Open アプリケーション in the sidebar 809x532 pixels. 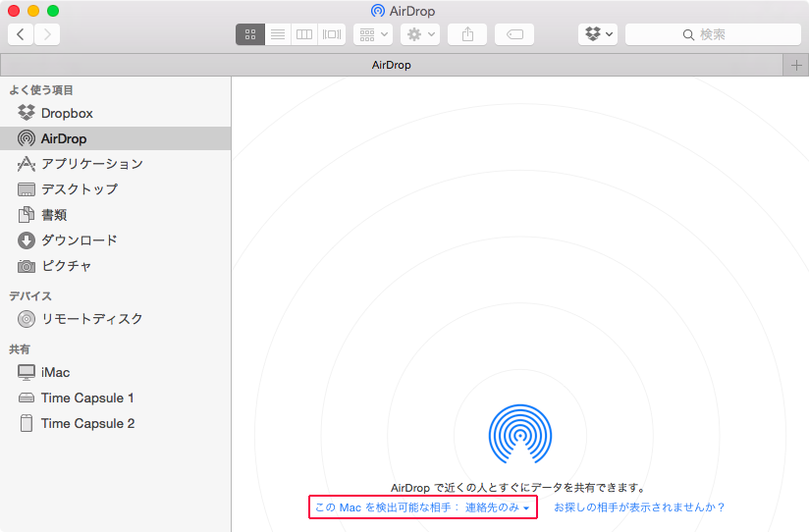click(x=116, y=164)
